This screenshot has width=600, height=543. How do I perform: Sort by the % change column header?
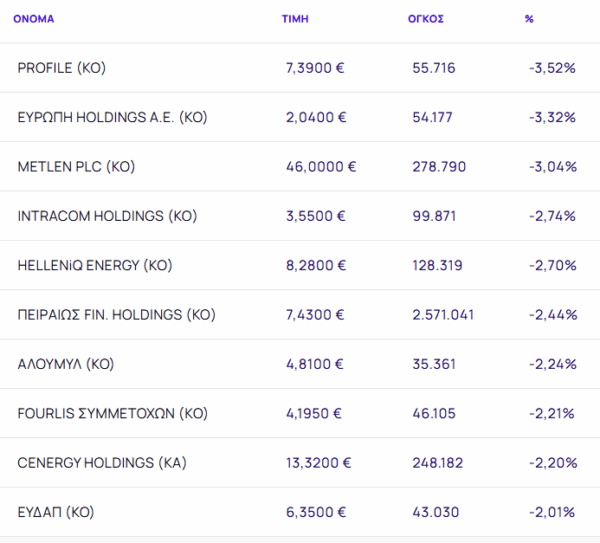click(529, 19)
